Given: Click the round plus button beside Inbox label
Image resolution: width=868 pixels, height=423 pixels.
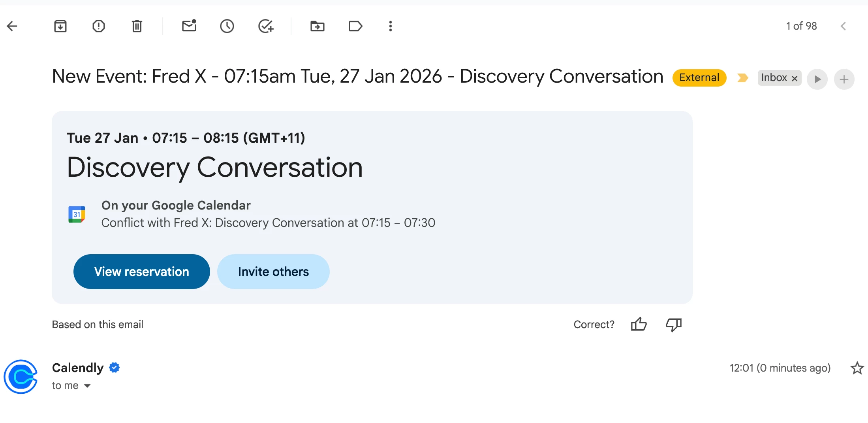Looking at the screenshot, I should [844, 79].
